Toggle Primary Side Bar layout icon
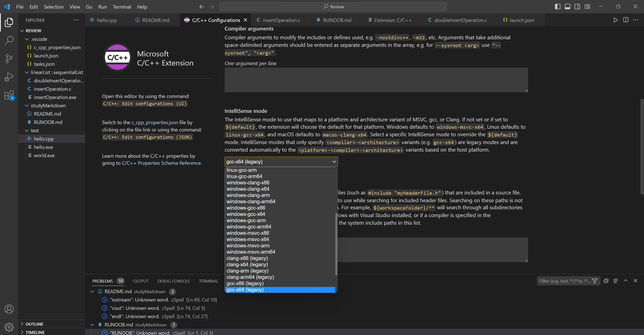Image resolution: width=644 pixels, height=335 pixels. (557, 7)
